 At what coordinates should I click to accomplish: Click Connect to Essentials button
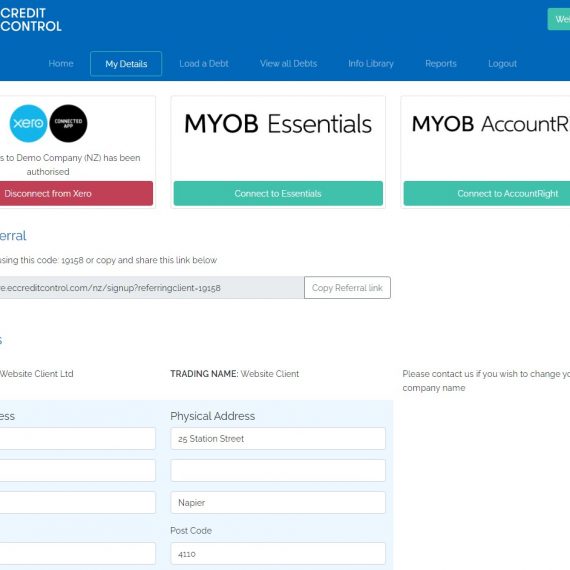(278, 193)
